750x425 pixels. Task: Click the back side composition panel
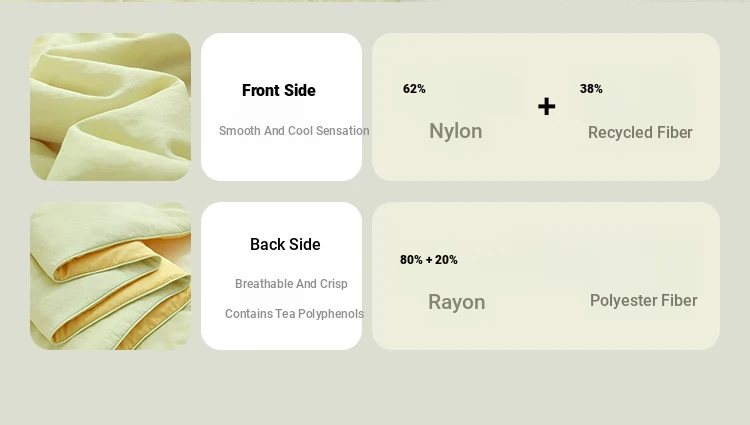546,276
